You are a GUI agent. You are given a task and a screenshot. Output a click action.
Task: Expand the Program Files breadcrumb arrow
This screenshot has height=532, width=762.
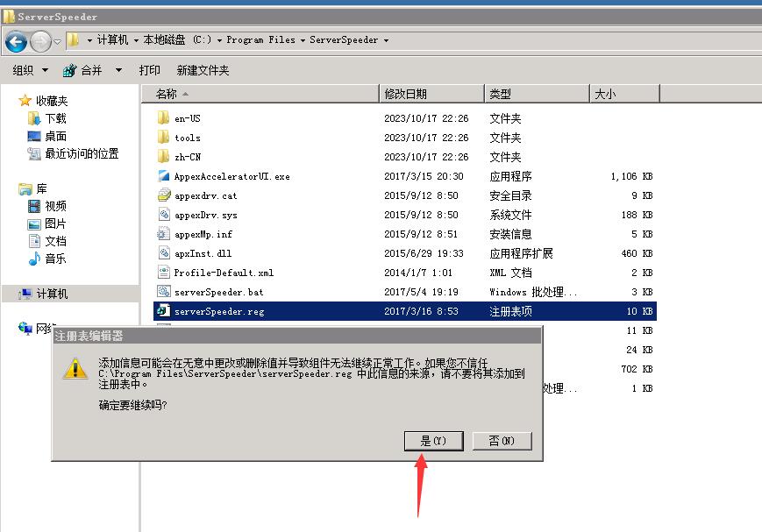point(303,40)
